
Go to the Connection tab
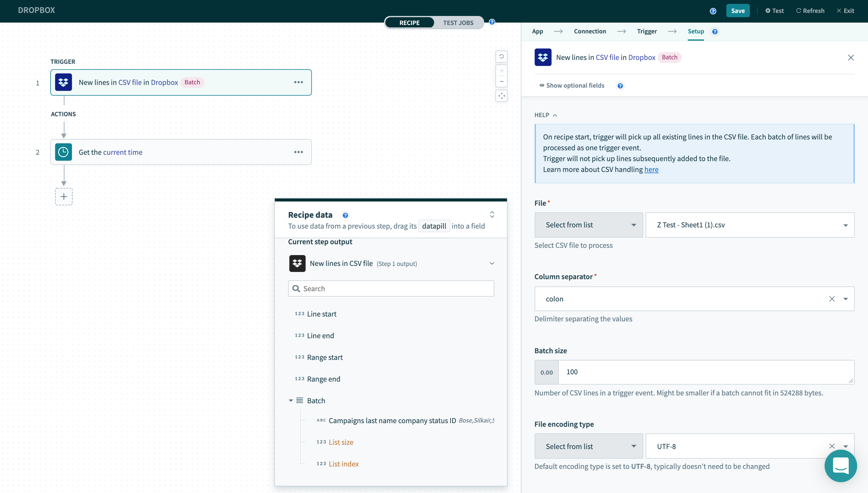(590, 31)
